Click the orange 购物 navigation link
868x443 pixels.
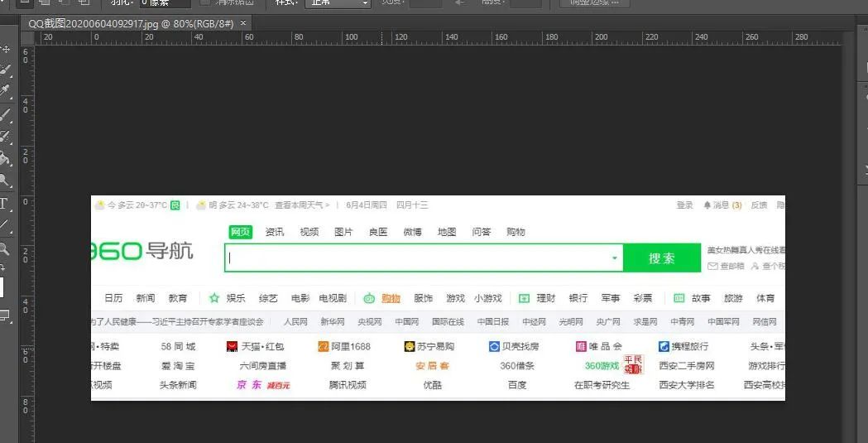pos(391,298)
